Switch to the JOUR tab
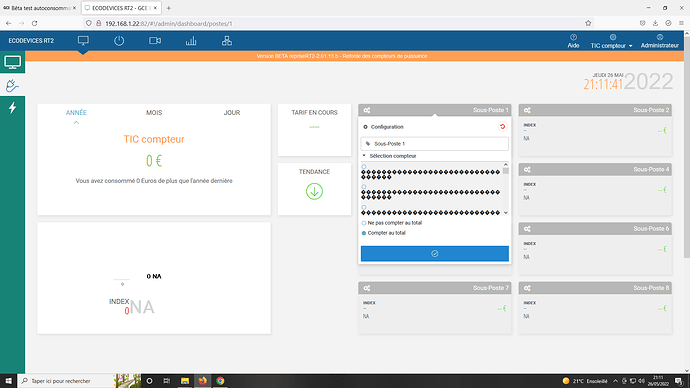 232,113
